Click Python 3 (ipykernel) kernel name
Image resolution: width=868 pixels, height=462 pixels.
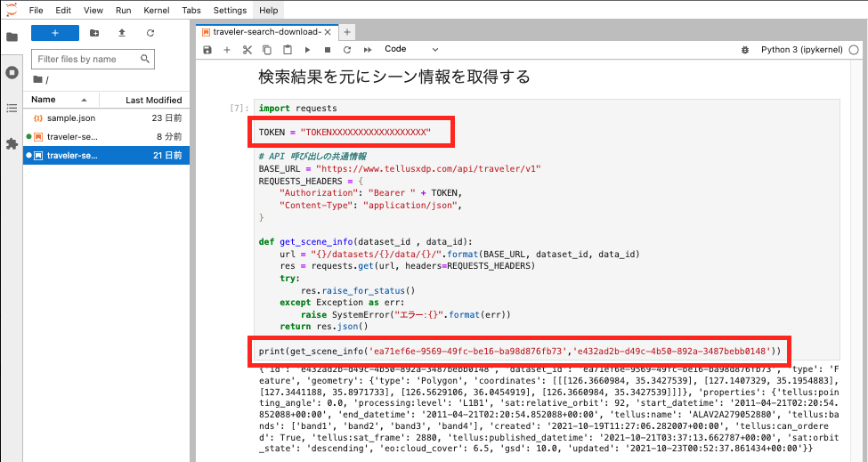click(x=801, y=50)
